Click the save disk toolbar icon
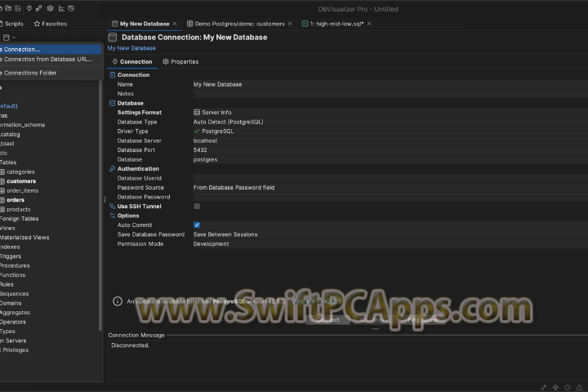The width and height of the screenshot is (588, 392). pos(18,8)
